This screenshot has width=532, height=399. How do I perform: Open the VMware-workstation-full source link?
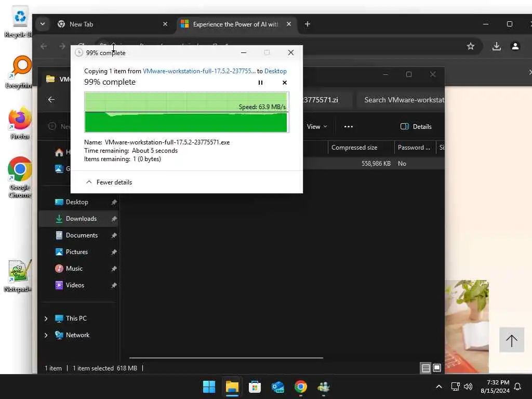tap(199, 71)
